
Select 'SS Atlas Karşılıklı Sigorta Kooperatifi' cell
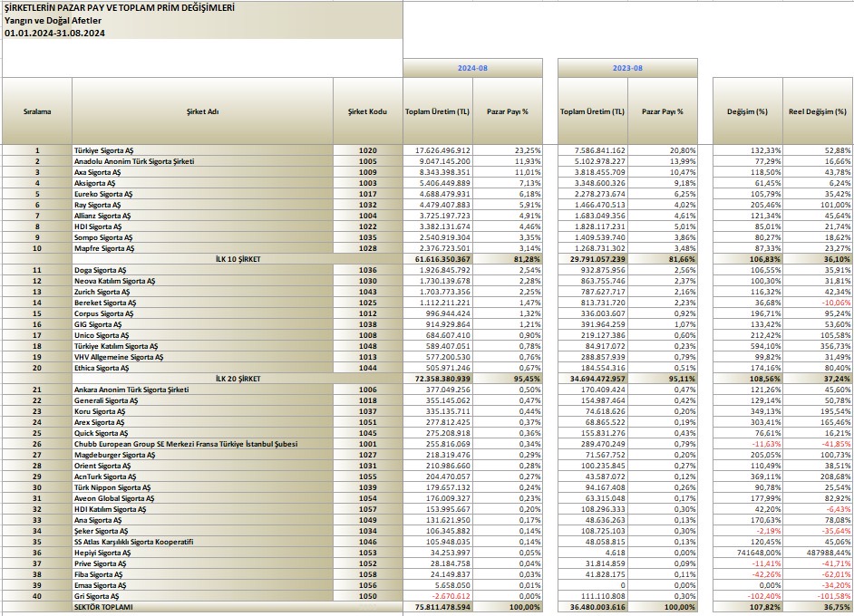click(202, 542)
